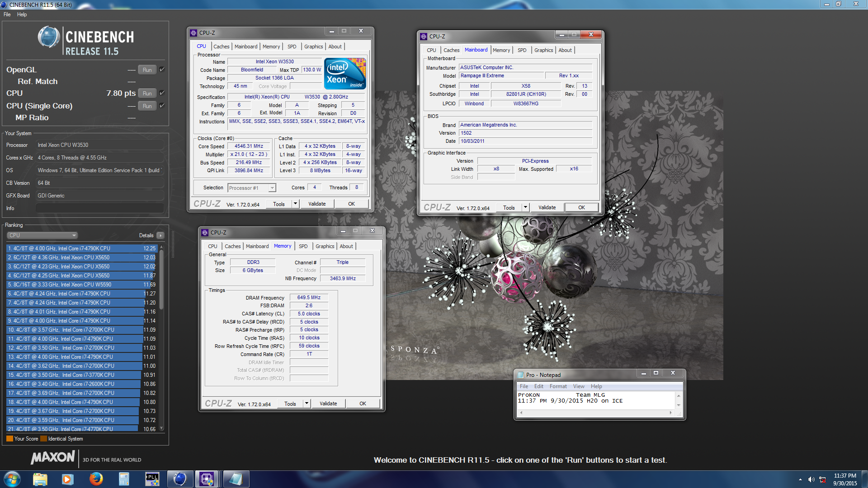Select ranking row 16 i7-2600K CPU

[81, 384]
